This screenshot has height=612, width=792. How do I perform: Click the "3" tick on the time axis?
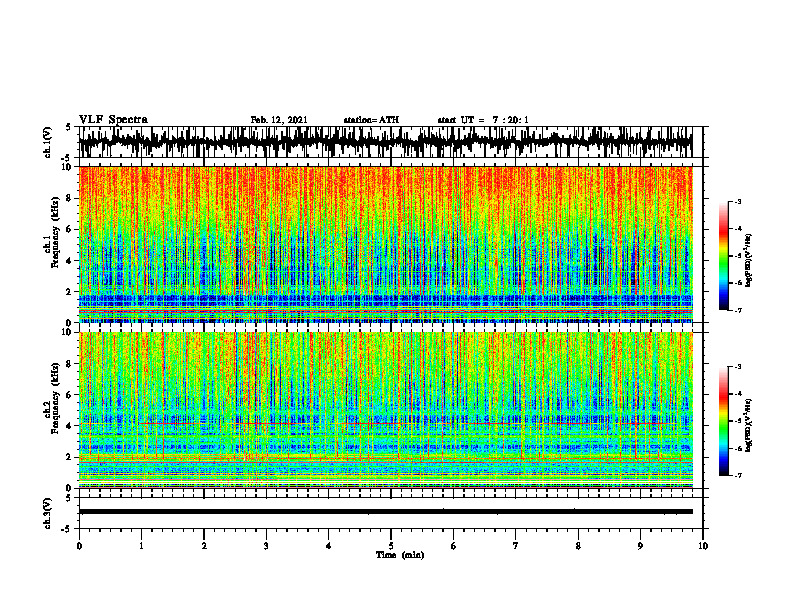point(266,546)
